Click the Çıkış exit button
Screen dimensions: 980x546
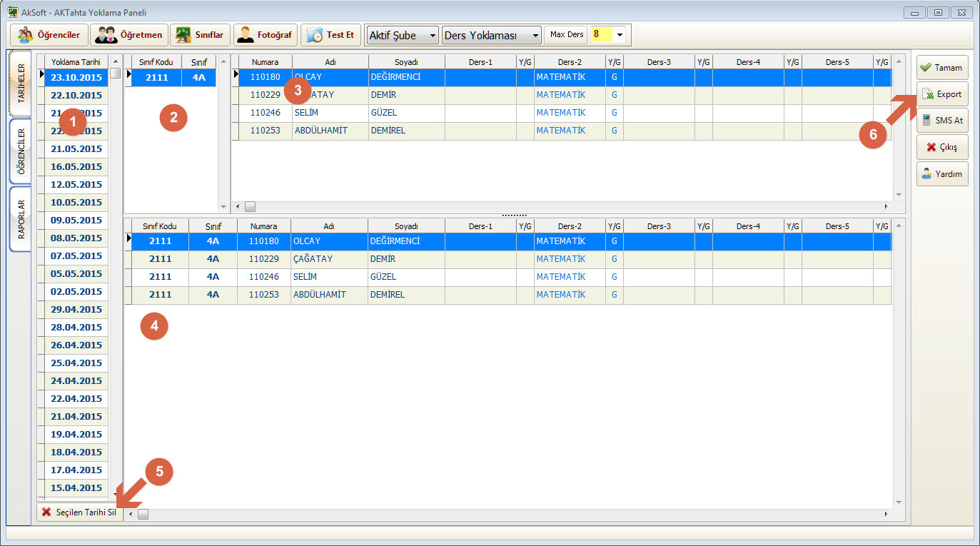(942, 147)
